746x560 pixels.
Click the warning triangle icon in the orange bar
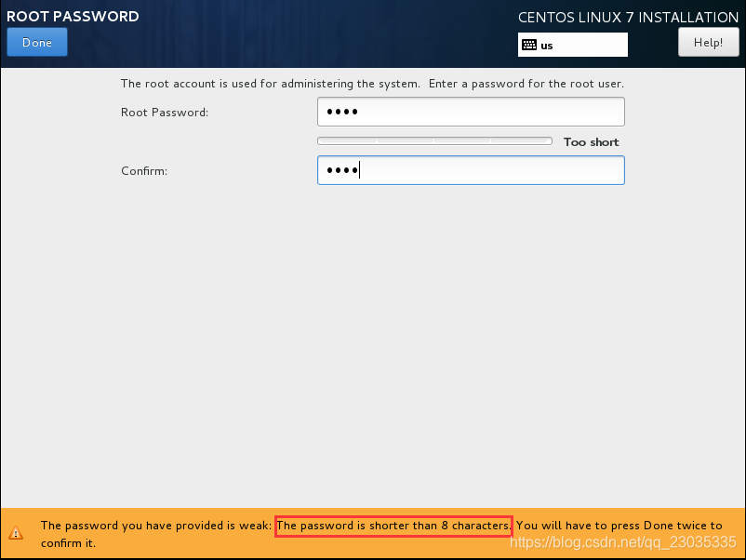pos(16,533)
